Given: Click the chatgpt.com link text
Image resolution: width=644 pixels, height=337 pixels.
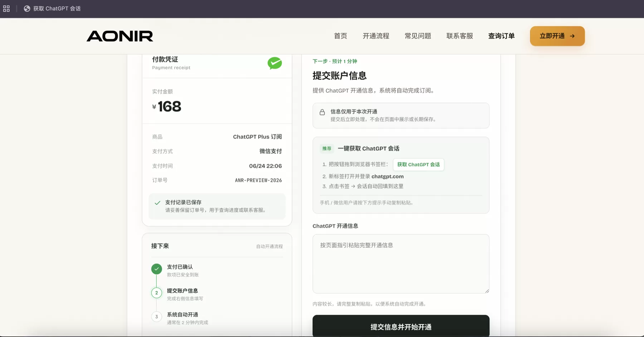Looking at the screenshot, I should click(387, 176).
